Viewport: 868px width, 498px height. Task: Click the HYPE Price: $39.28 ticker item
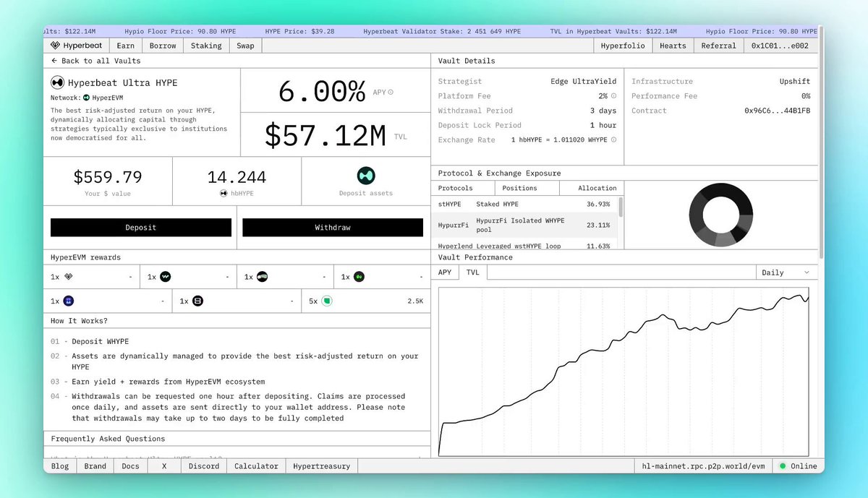[299, 32]
